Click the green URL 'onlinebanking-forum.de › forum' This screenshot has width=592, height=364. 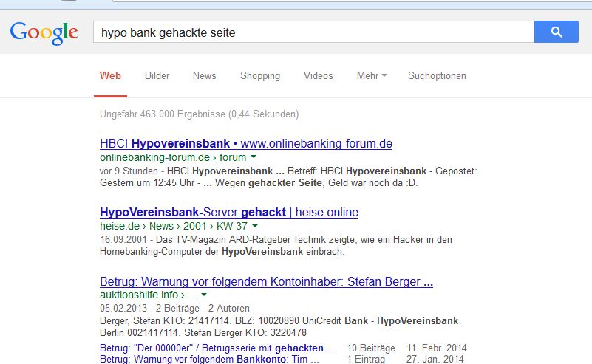coord(172,157)
